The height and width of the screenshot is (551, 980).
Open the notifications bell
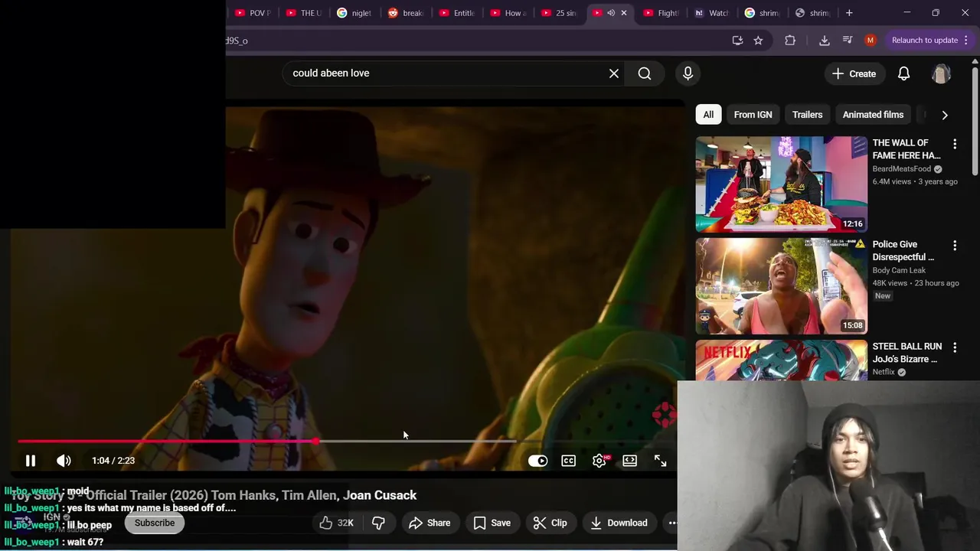[x=903, y=73]
